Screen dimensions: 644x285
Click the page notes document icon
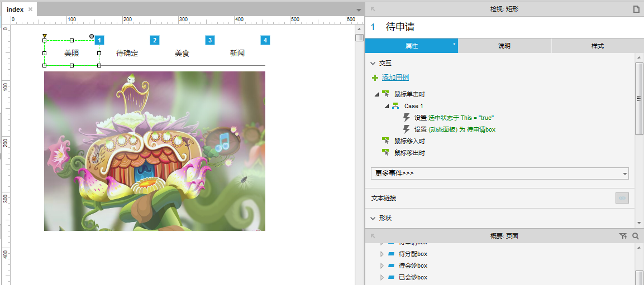click(636, 9)
